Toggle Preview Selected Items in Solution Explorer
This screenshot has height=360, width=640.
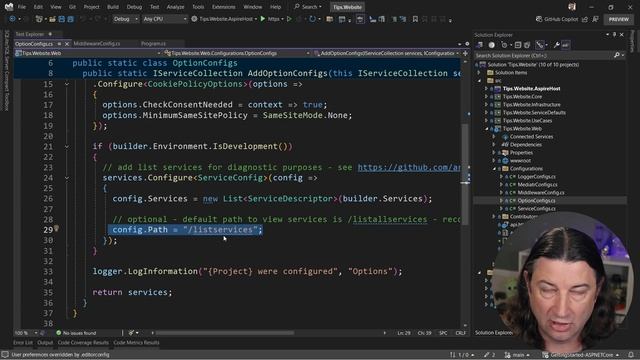pyautogui.click(x=565, y=45)
